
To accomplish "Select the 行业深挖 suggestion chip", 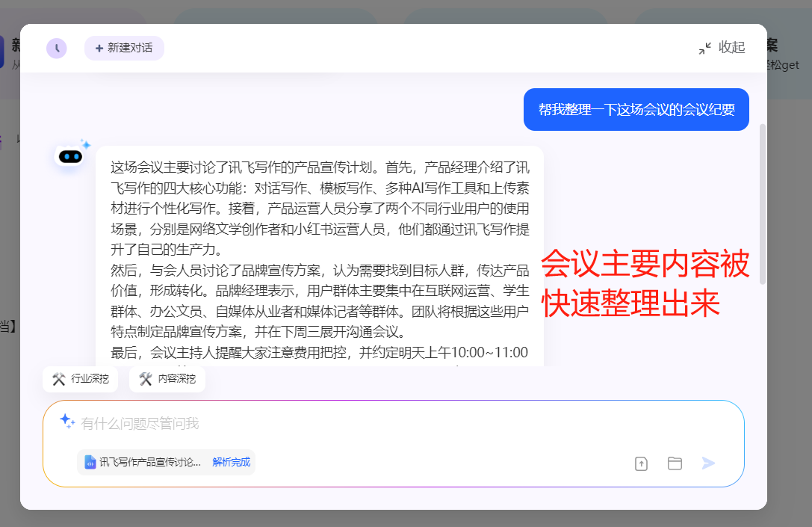I will [x=80, y=379].
